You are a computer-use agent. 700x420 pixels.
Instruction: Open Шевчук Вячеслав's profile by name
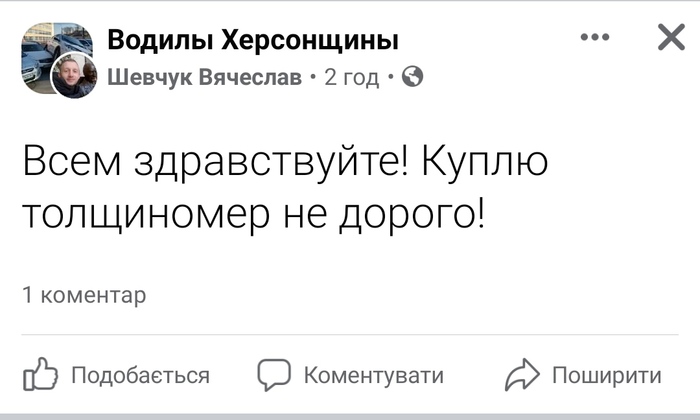pyautogui.click(x=203, y=77)
